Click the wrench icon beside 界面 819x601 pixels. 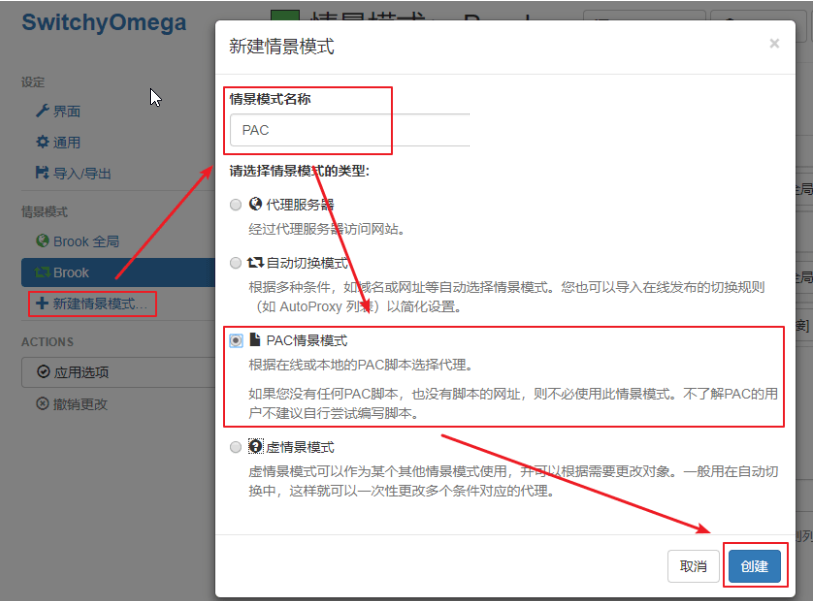42,111
